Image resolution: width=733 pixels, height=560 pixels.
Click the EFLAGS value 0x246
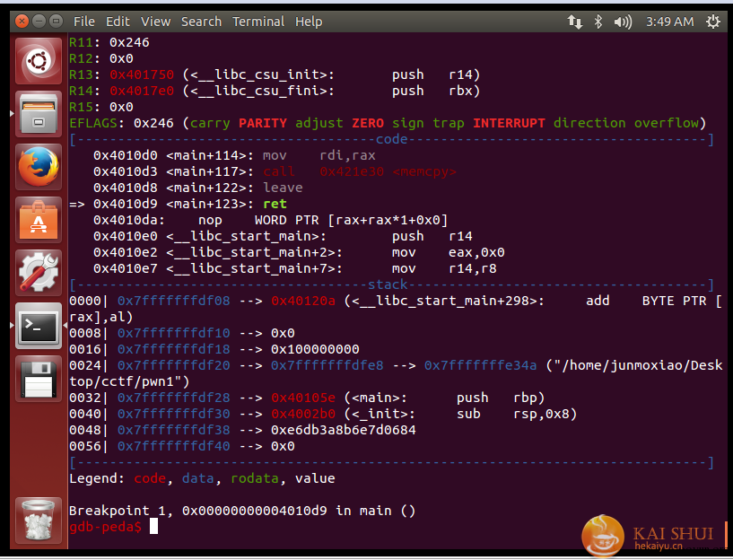tap(153, 123)
